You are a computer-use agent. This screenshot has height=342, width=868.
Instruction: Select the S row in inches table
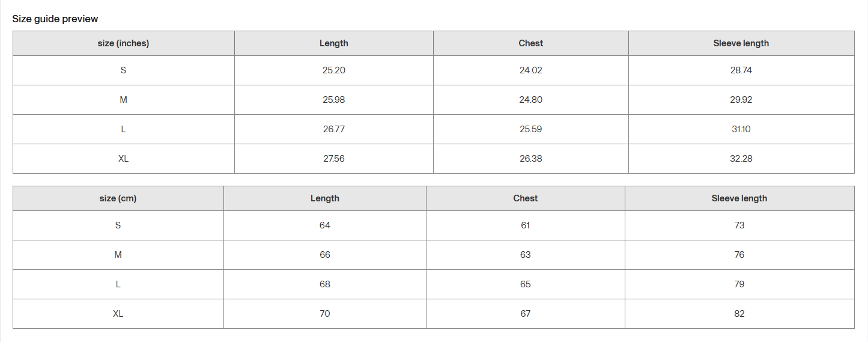[x=123, y=70]
